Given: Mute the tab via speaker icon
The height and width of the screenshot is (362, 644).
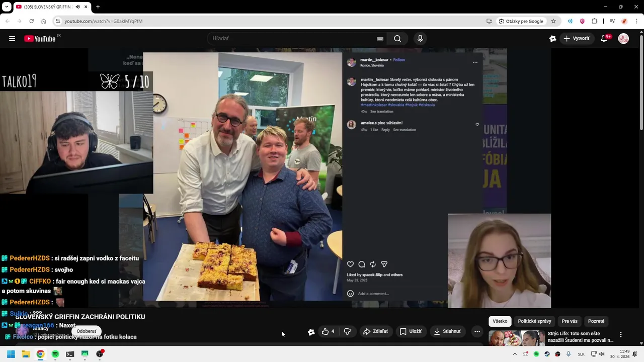Looking at the screenshot, I should (x=77, y=7).
